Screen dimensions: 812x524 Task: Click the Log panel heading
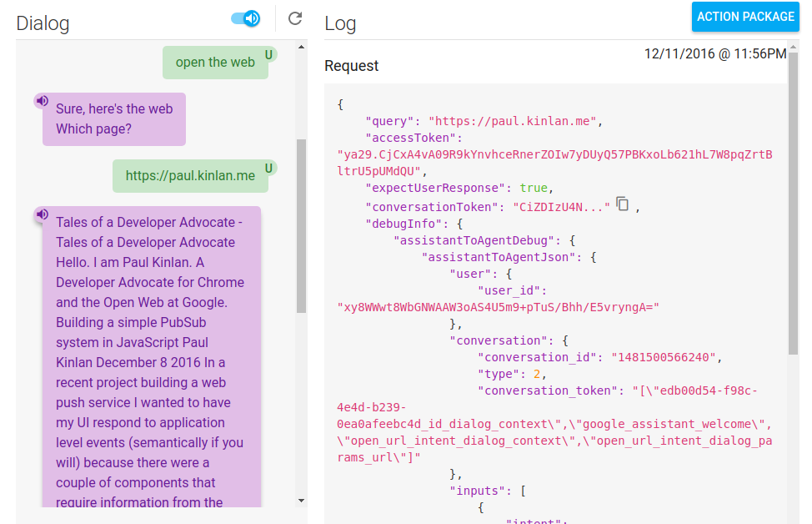click(x=340, y=23)
